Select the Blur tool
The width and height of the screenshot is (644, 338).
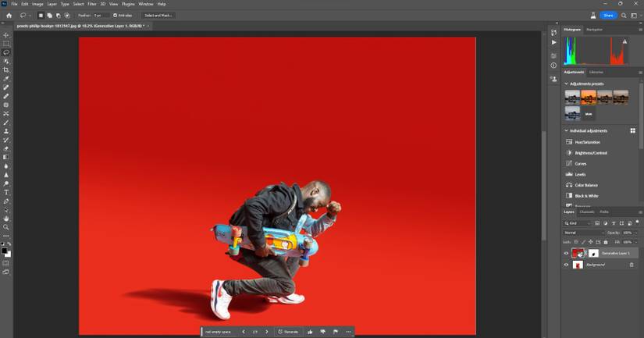pyautogui.click(x=5, y=166)
